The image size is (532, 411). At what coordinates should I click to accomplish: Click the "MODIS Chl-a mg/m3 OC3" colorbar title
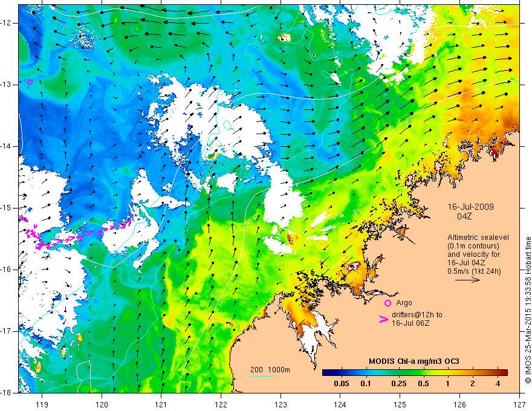(414, 361)
